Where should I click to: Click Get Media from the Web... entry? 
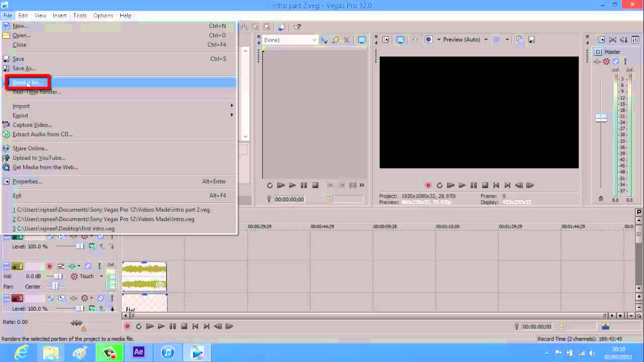[x=45, y=167]
